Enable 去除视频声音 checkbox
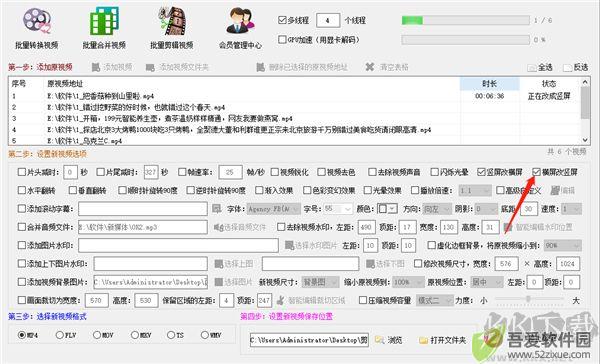This screenshot has height=364, width=600. [x=372, y=172]
